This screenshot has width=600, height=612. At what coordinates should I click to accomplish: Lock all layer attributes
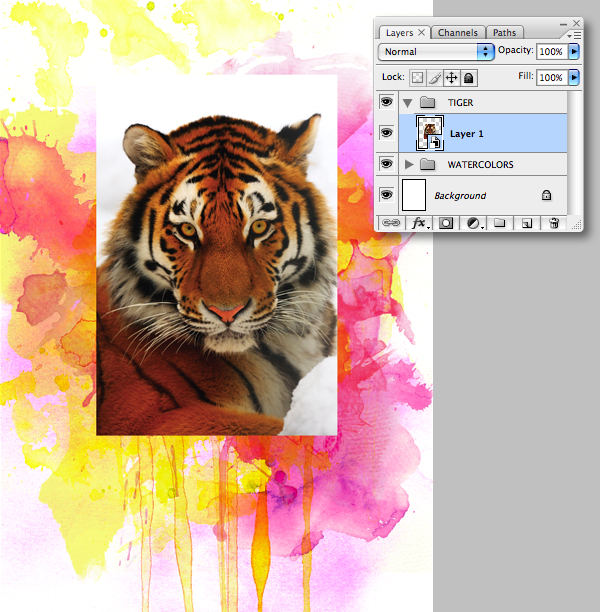pos(469,78)
